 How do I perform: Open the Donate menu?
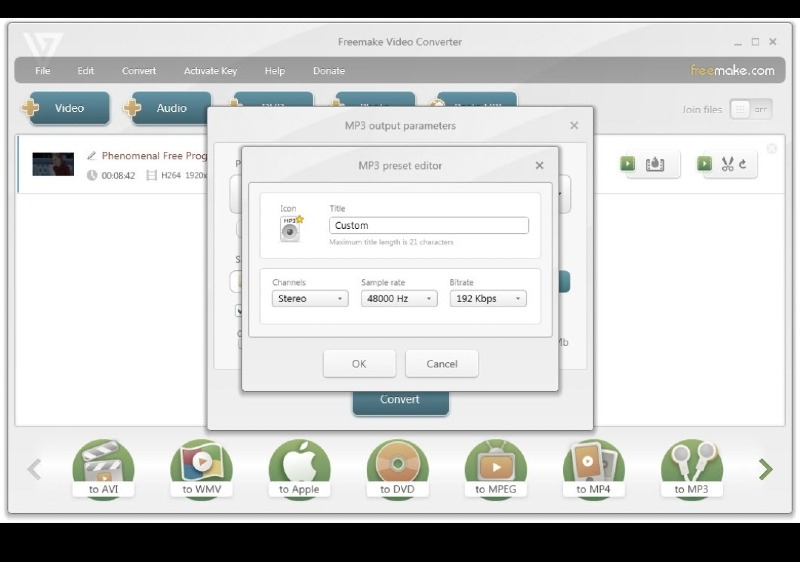329,71
